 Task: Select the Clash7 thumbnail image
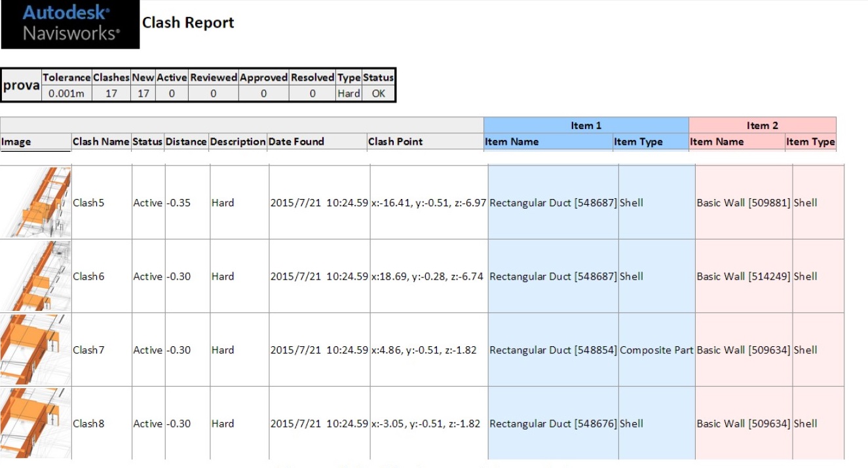pyautogui.click(x=36, y=350)
